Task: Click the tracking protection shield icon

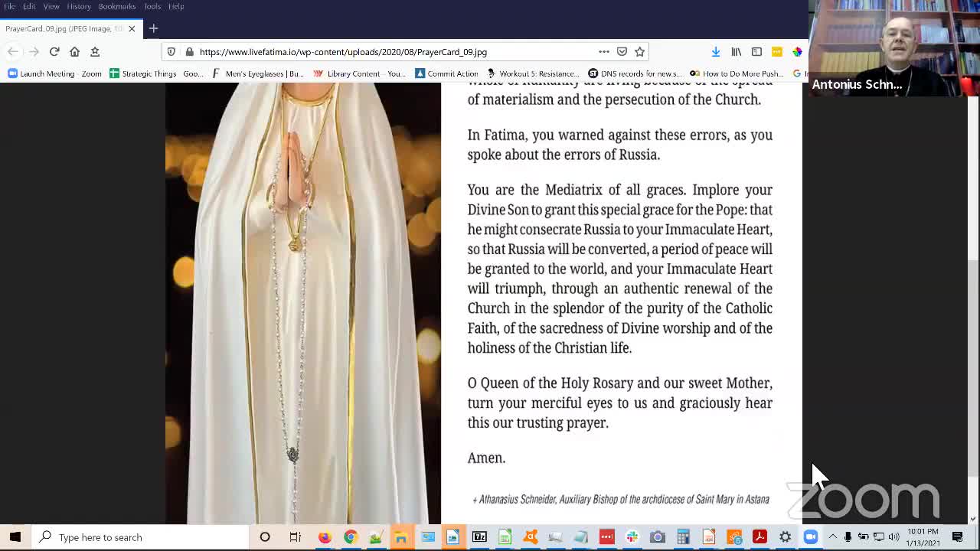Action: [171, 52]
